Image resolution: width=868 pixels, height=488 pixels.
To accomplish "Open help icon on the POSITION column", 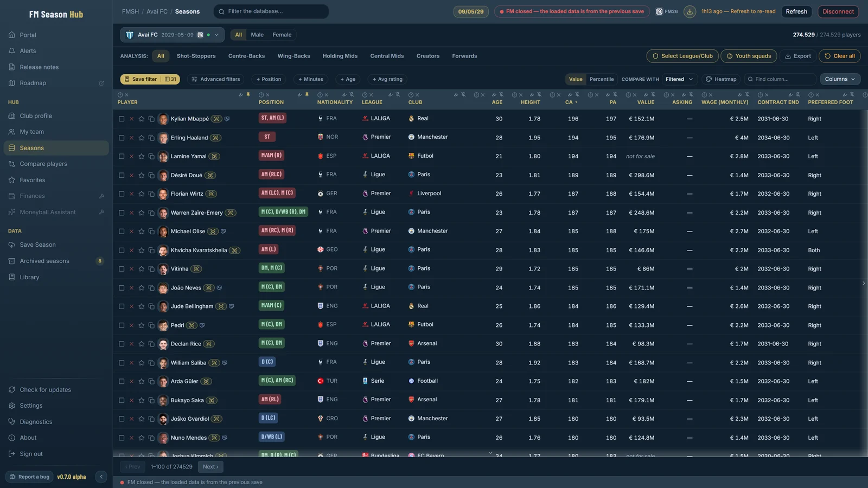I will (261, 95).
